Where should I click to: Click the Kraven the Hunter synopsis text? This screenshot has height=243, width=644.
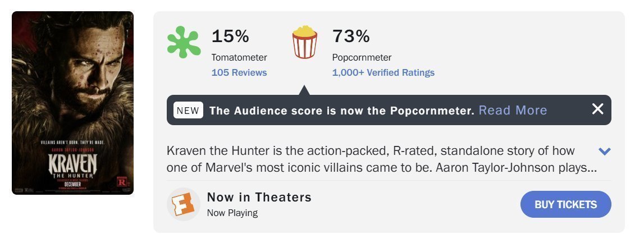point(382,159)
